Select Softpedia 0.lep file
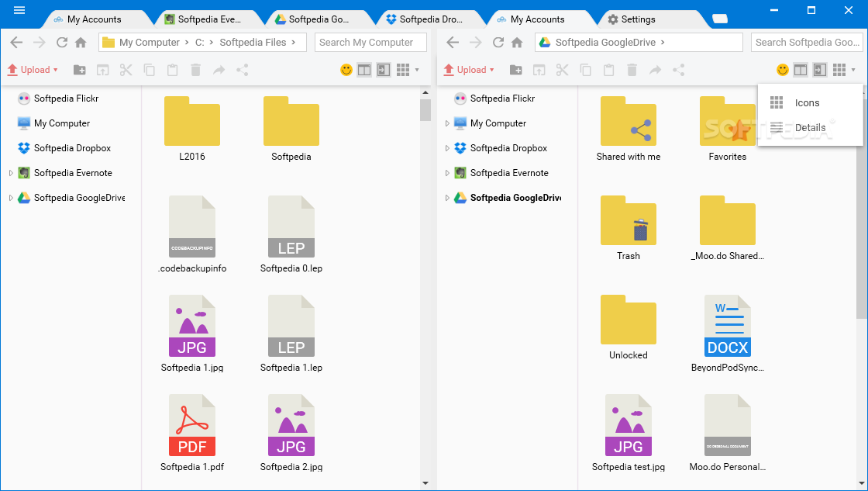 pos(291,234)
